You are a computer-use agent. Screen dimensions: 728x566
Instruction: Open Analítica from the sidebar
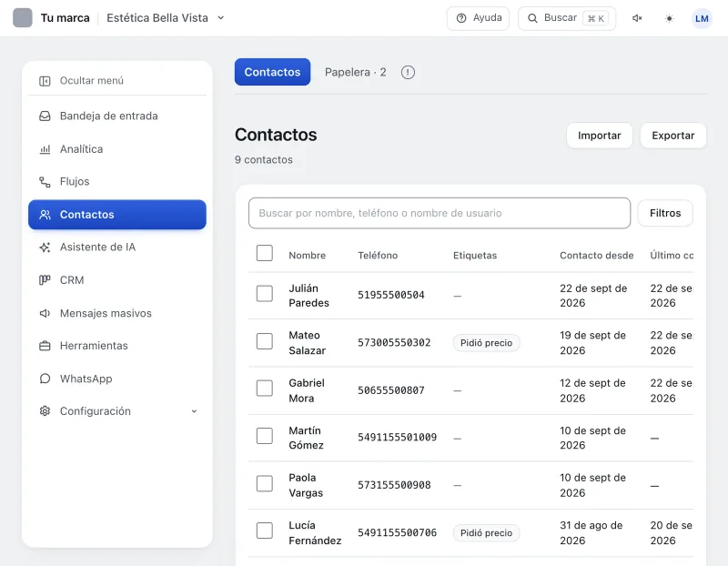[117, 149]
